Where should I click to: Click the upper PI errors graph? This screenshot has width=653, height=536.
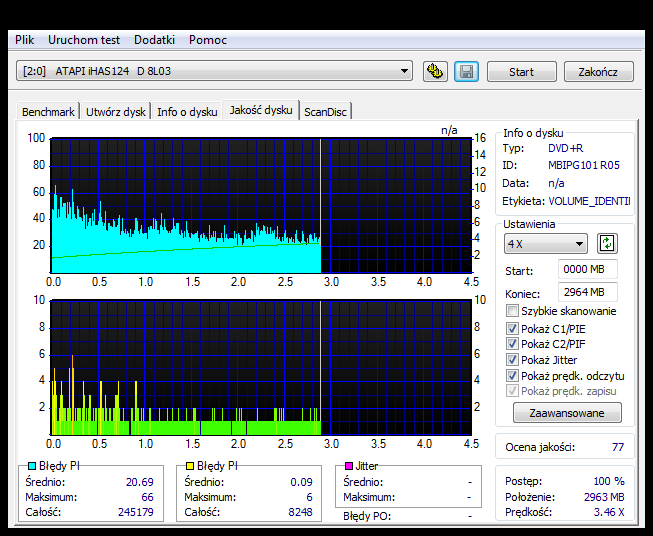tap(261, 206)
